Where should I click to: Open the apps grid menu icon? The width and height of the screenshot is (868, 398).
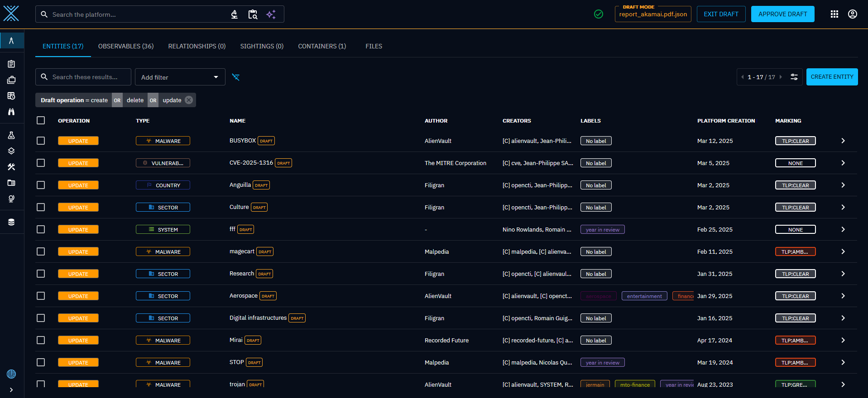(834, 14)
